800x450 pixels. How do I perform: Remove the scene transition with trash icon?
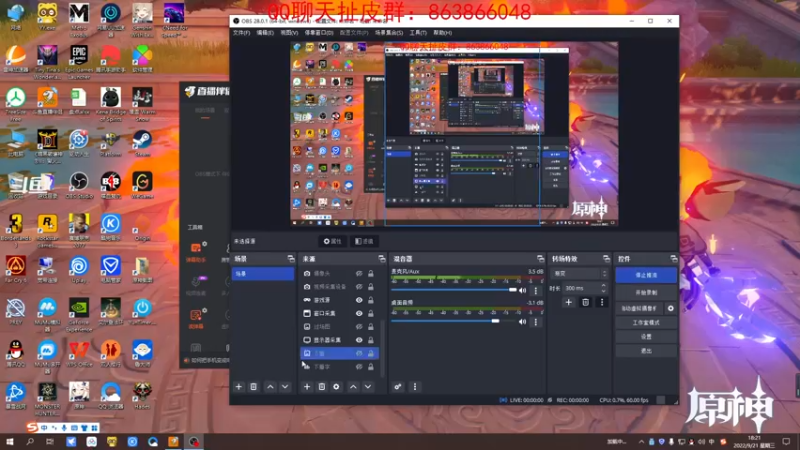pyautogui.click(x=585, y=302)
